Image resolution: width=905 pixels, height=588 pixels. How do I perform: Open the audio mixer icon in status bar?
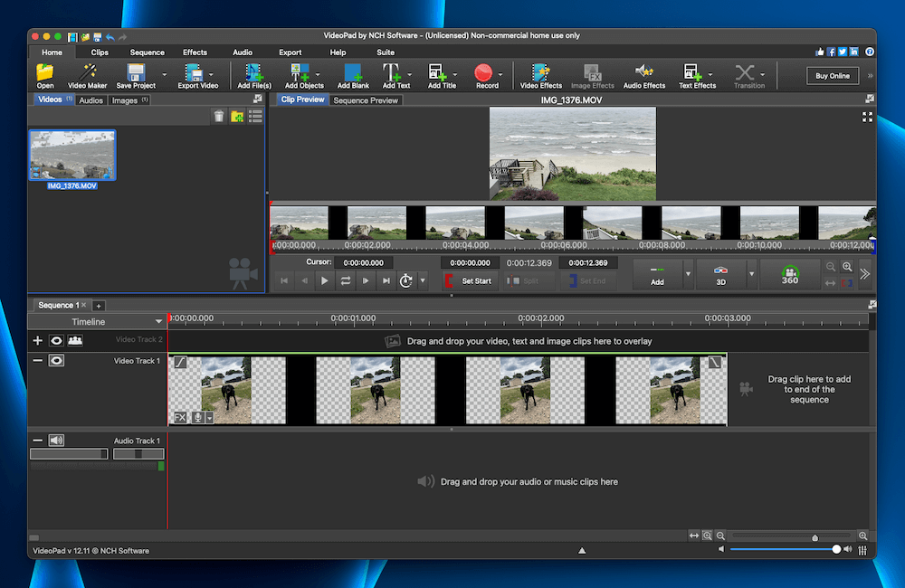point(862,551)
